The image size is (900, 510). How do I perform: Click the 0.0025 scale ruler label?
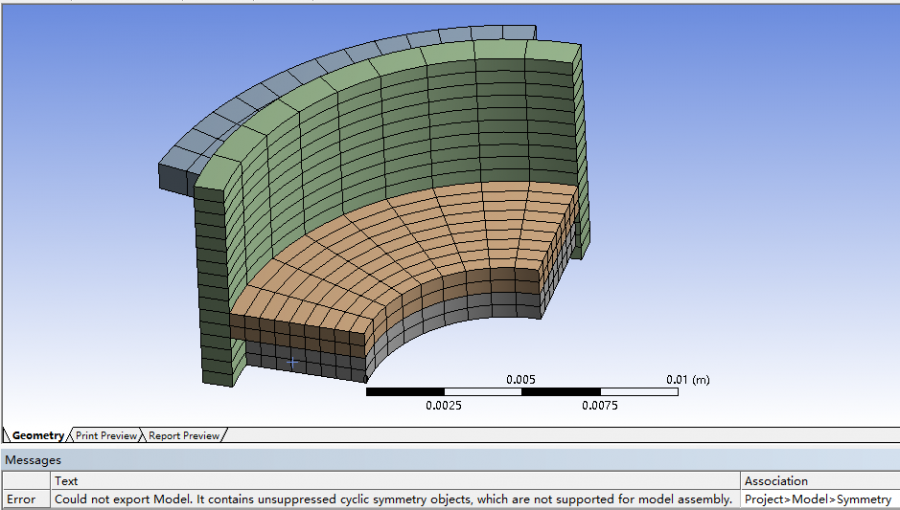(444, 406)
